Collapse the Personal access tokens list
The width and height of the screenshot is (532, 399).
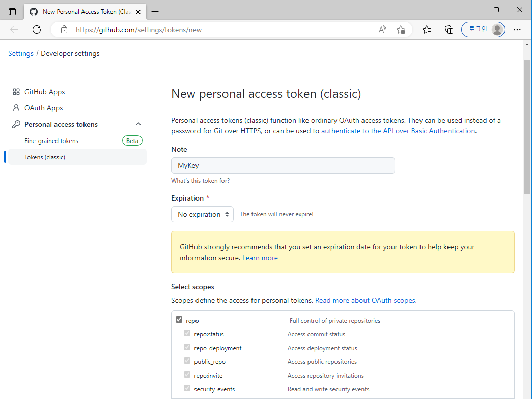click(138, 124)
